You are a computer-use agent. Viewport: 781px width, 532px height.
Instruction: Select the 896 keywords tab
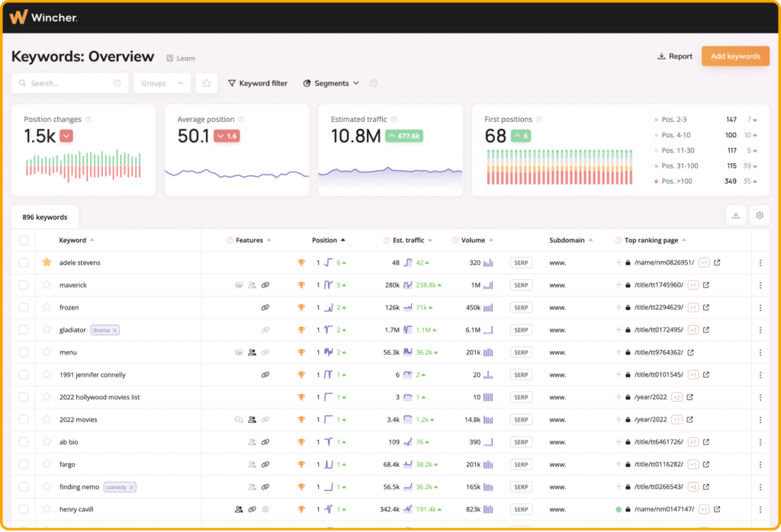tap(45, 217)
